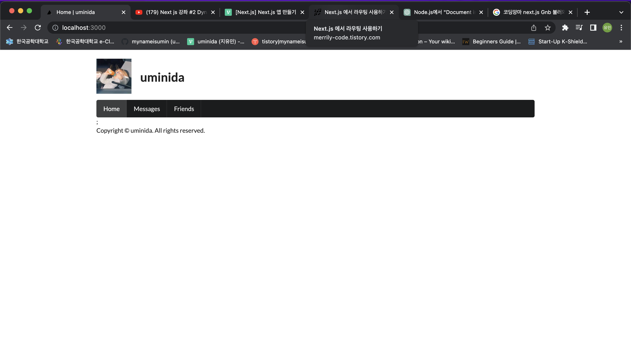This screenshot has height=364, width=631.
Task: Close the Home | uminida tab
Action: pyautogui.click(x=124, y=12)
